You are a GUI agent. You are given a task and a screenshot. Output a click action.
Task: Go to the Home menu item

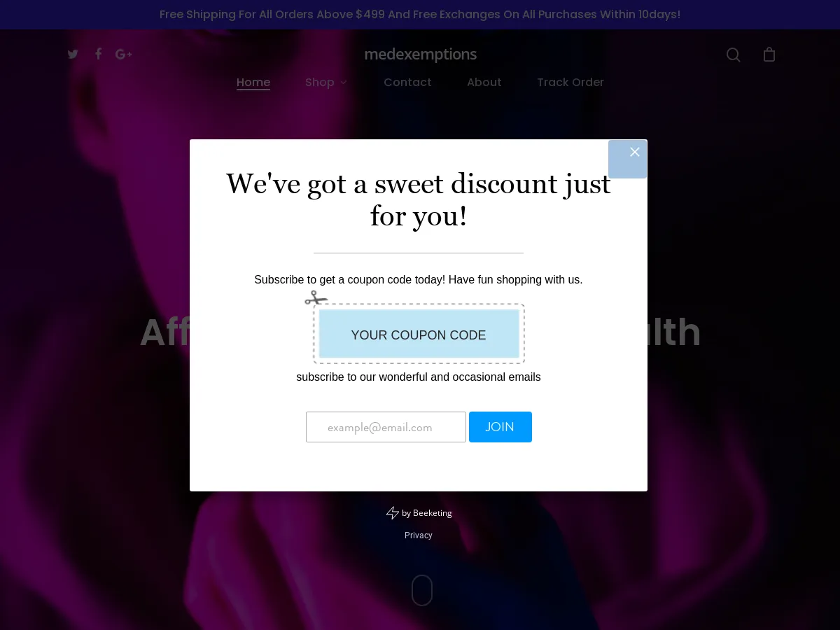click(x=253, y=82)
